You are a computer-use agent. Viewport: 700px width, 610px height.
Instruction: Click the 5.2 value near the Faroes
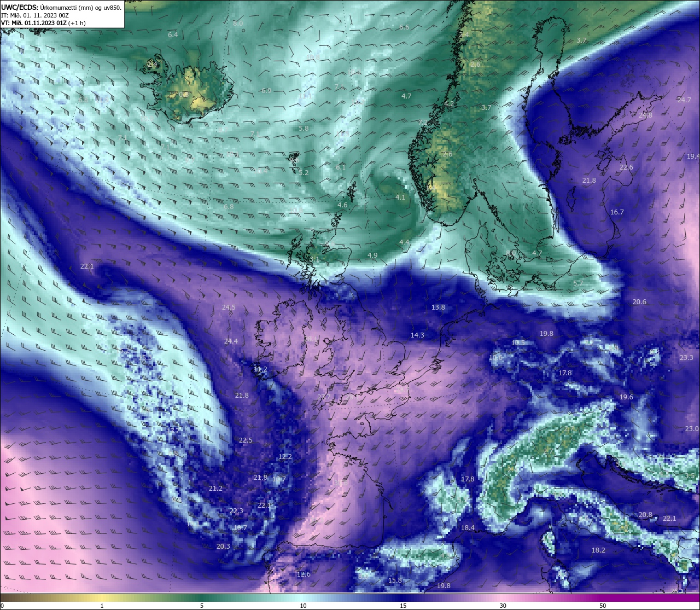pyautogui.click(x=304, y=172)
